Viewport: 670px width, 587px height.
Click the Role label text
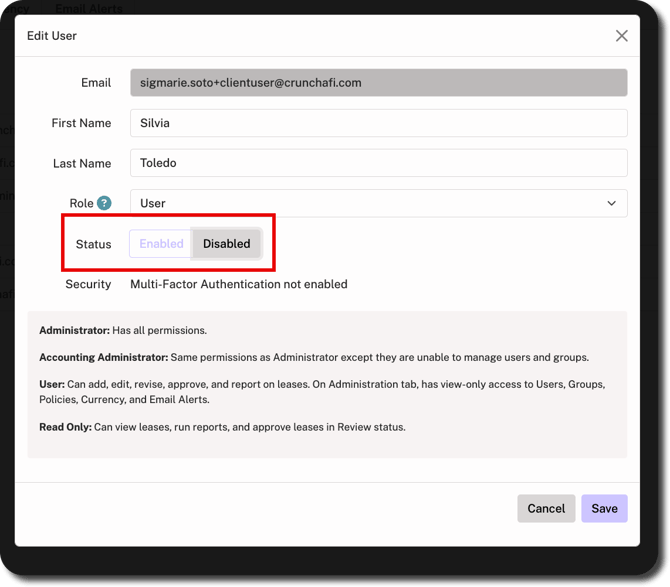coord(81,203)
